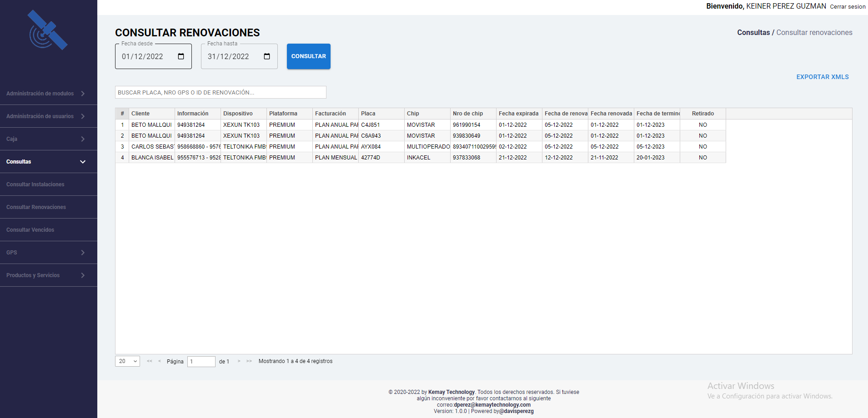Go to previous page of results

[160, 361]
